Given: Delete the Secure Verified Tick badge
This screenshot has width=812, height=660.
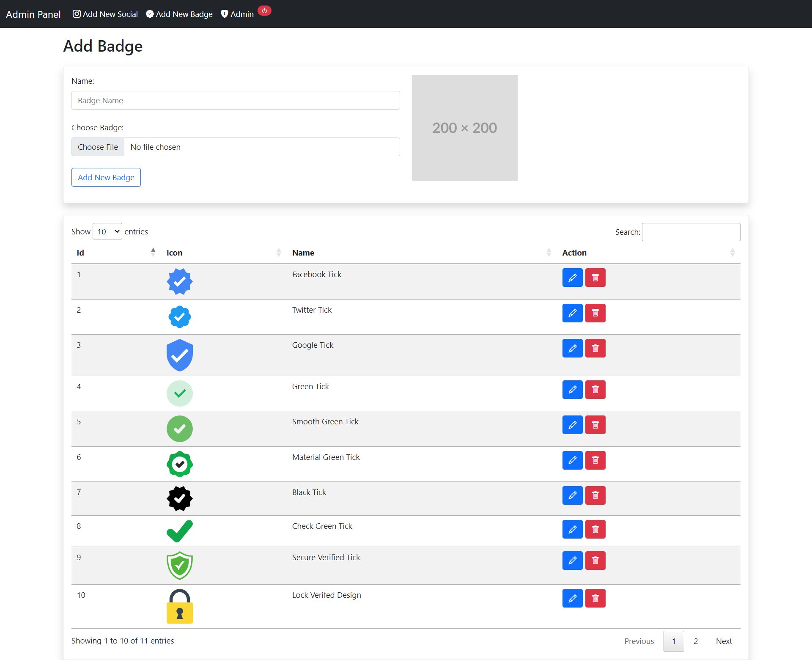Looking at the screenshot, I should pyautogui.click(x=595, y=561).
